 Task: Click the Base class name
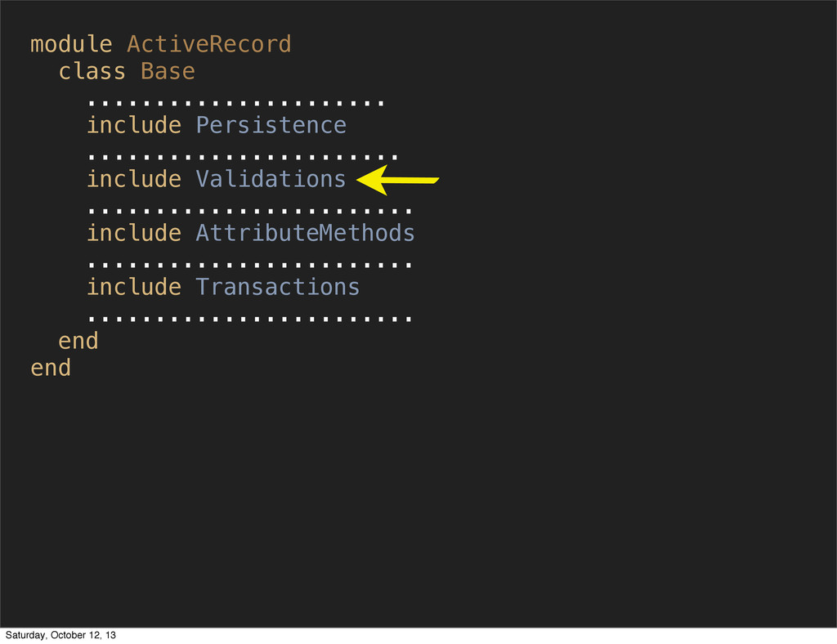tap(168, 71)
